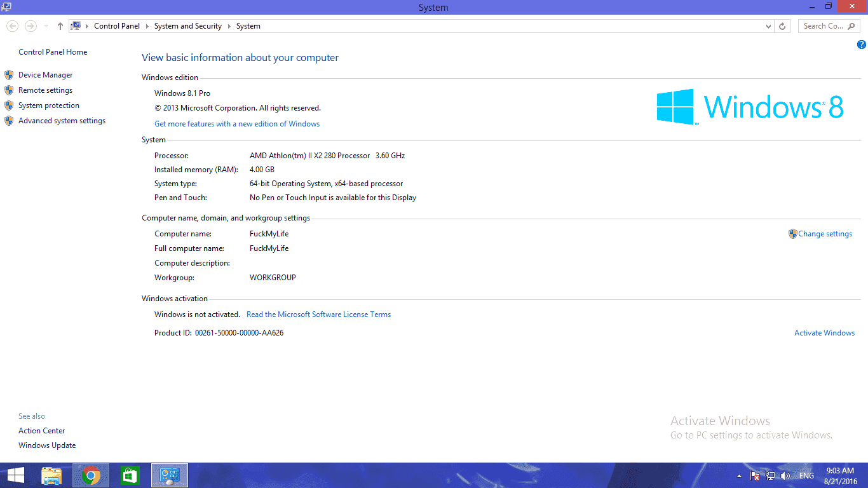Click the System icon in the title bar
868x488 pixels.
[x=6, y=6]
